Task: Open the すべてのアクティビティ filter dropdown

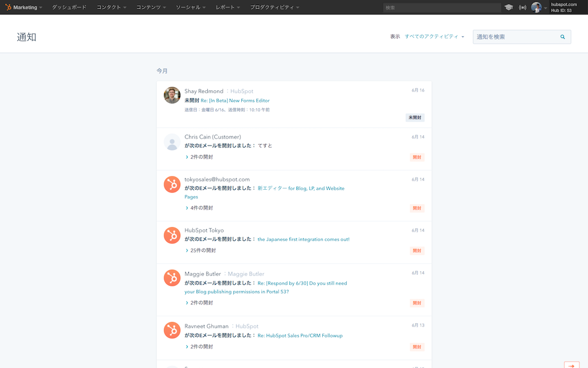Action: [x=434, y=36]
